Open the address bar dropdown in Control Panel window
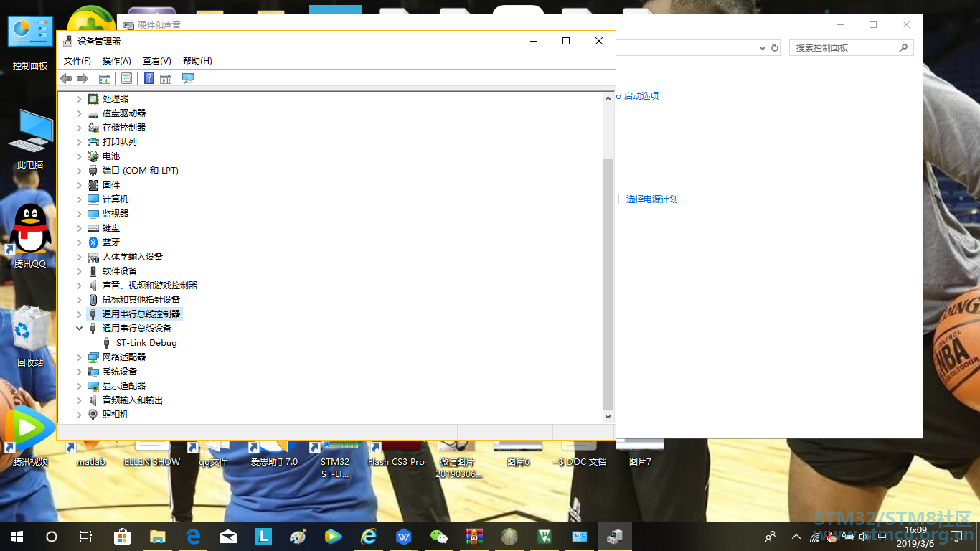The image size is (980, 551). pos(763,48)
